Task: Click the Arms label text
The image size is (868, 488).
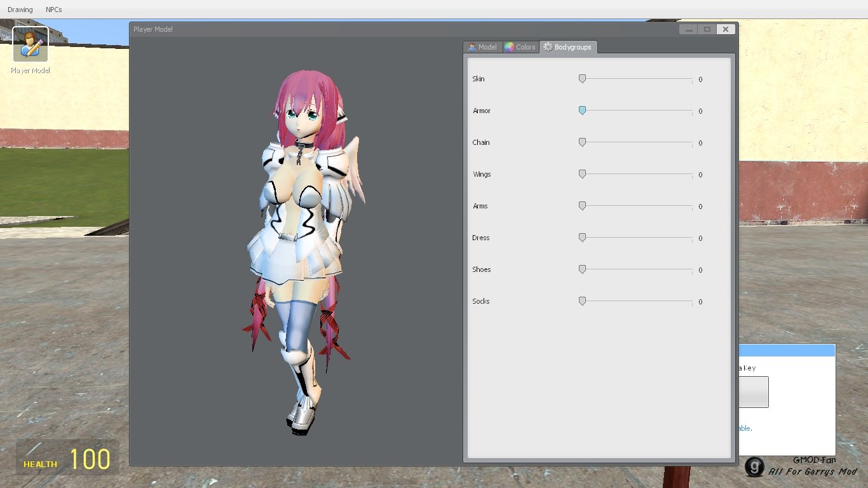Action: click(480, 206)
